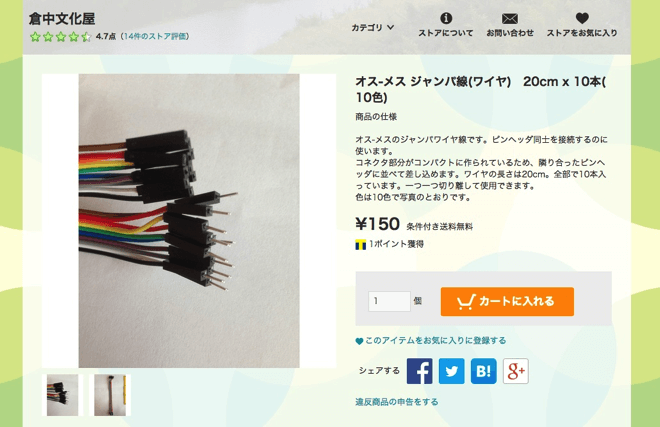Add item with カートに入れる button
This screenshot has width=660, height=427.
pyautogui.click(x=507, y=302)
